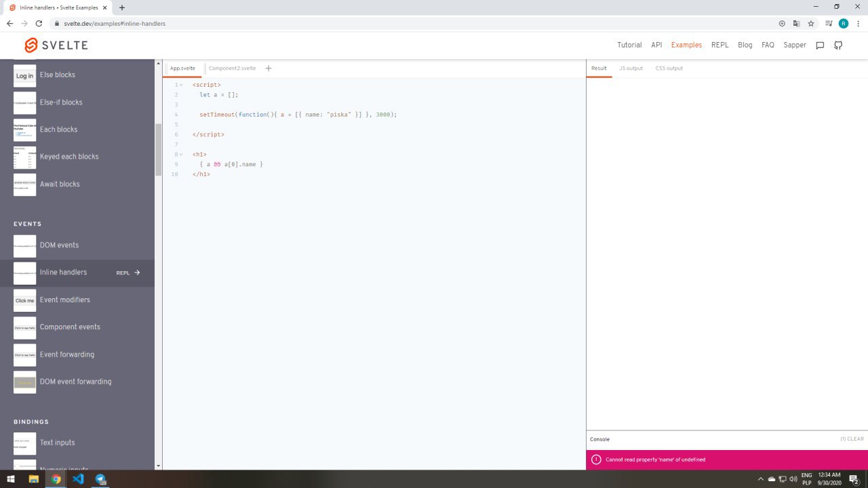The width and height of the screenshot is (868, 488).
Task: Open the Blog nav link
Action: click(745, 45)
